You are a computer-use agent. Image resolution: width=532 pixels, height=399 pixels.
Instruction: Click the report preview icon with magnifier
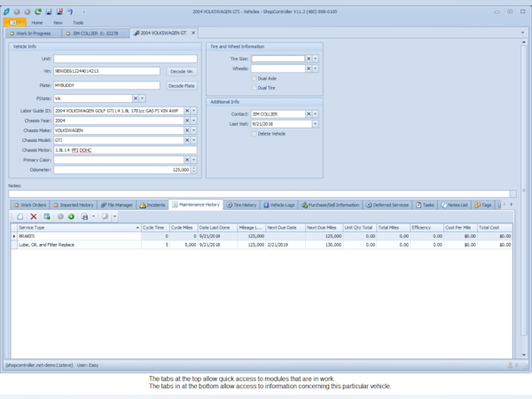pos(106,216)
